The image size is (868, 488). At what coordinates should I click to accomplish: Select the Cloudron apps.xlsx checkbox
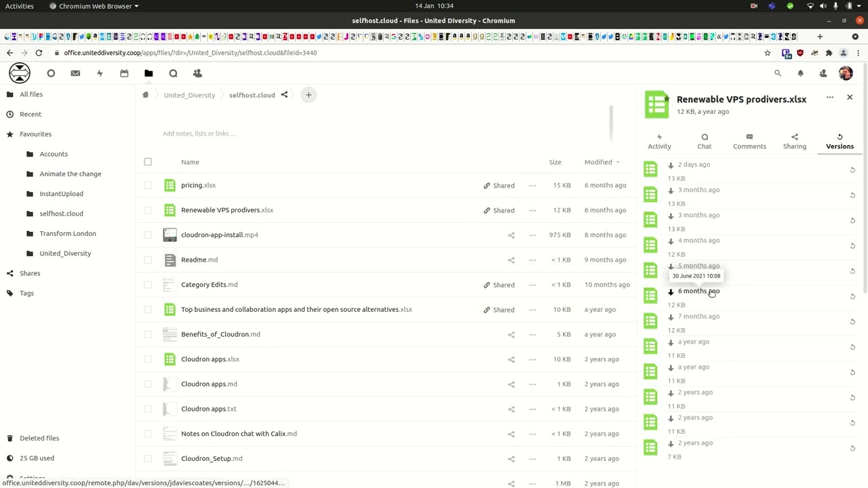click(148, 359)
